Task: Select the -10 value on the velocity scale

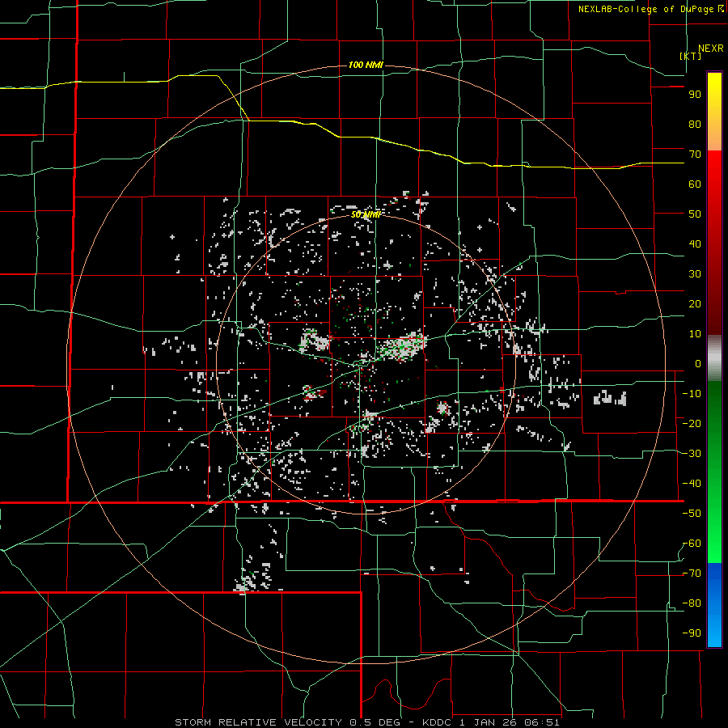Action: [x=692, y=394]
